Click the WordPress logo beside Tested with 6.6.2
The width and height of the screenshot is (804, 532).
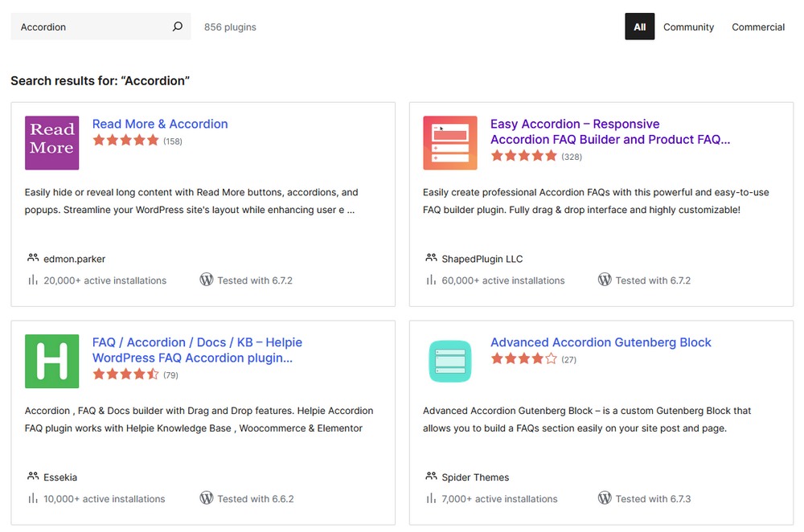(206, 497)
